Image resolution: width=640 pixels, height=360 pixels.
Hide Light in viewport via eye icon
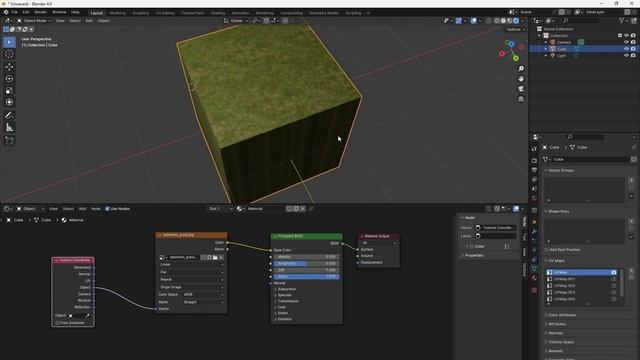626,55
